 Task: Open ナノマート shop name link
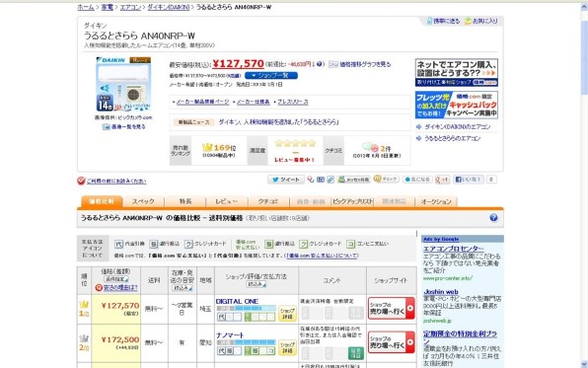[230, 335]
